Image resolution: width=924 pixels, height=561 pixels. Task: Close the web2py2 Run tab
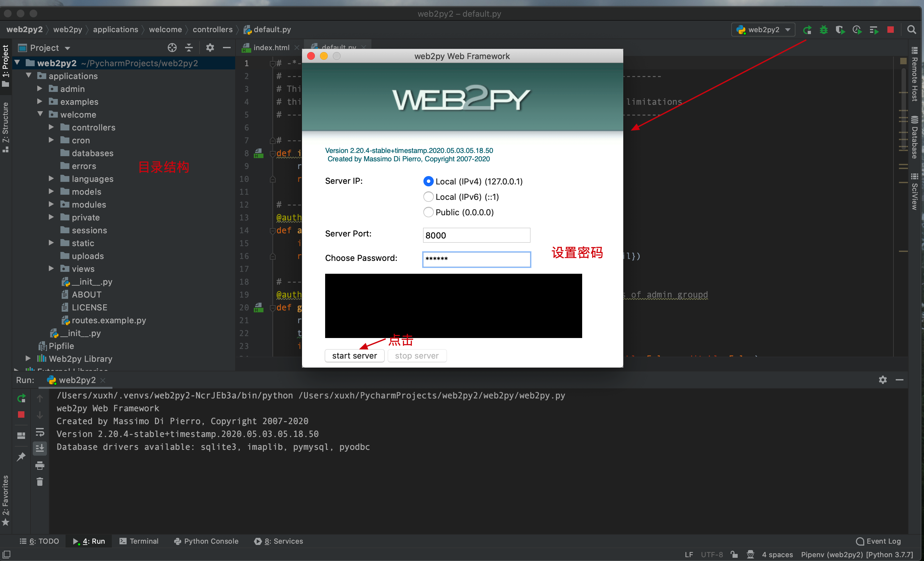[x=103, y=380]
